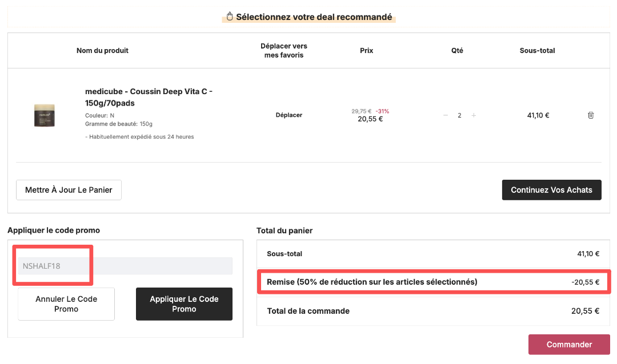Screen dimensions: 617x364
Task: Click Déplacer to move item to favorites
Action: [x=289, y=115]
